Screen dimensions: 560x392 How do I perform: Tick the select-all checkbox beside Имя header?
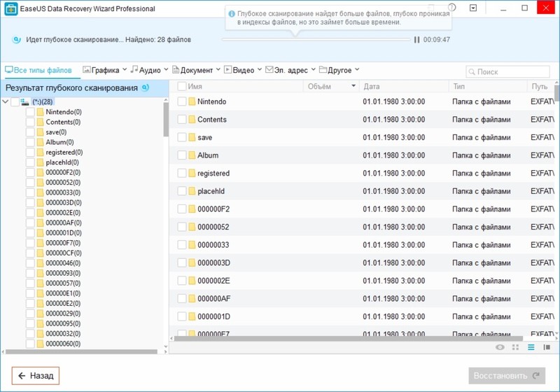pyautogui.click(x=182, y=87)
